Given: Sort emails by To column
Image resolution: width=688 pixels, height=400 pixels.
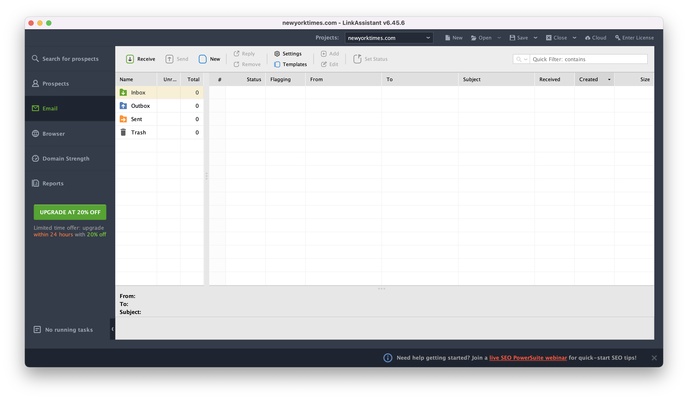Looking at the screenshot, I should tap(420, 79).
